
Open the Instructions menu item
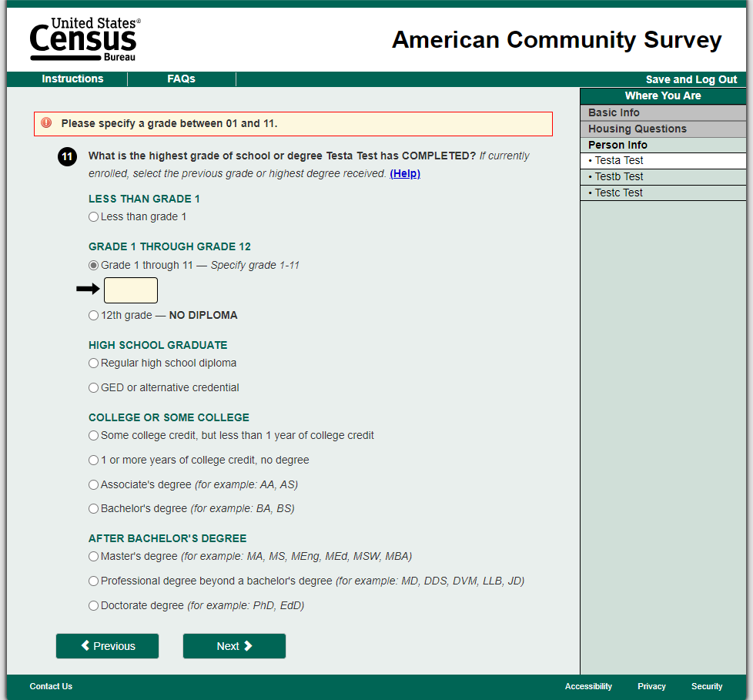(72, 79)
